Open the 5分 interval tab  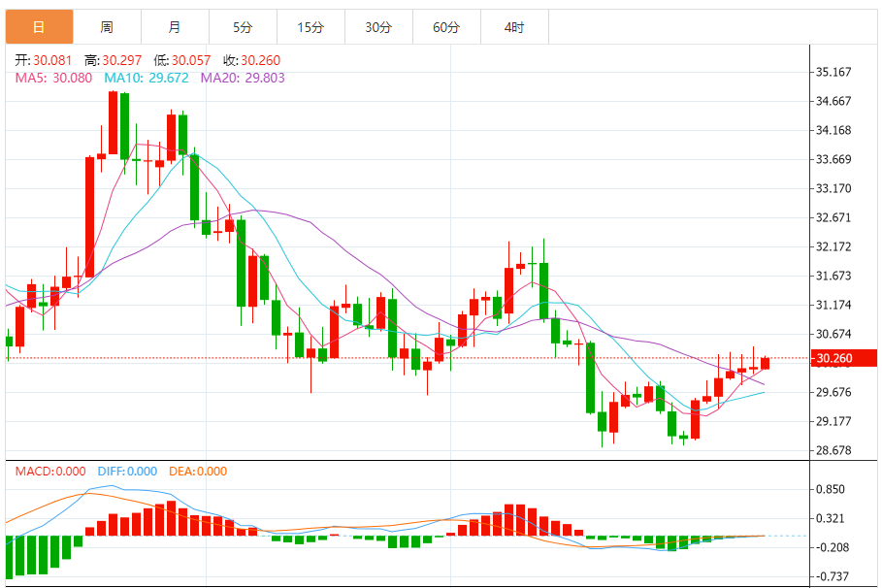click(x=243, y=27)
